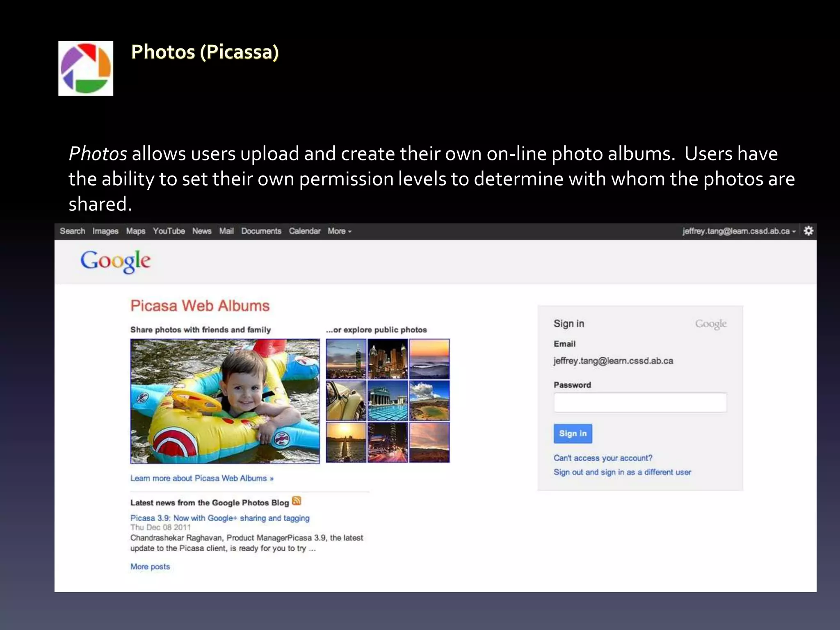The height and width of the screenshot is (630, 840).
Task: Select YouTube in the navigation bar
Action: 169,231
